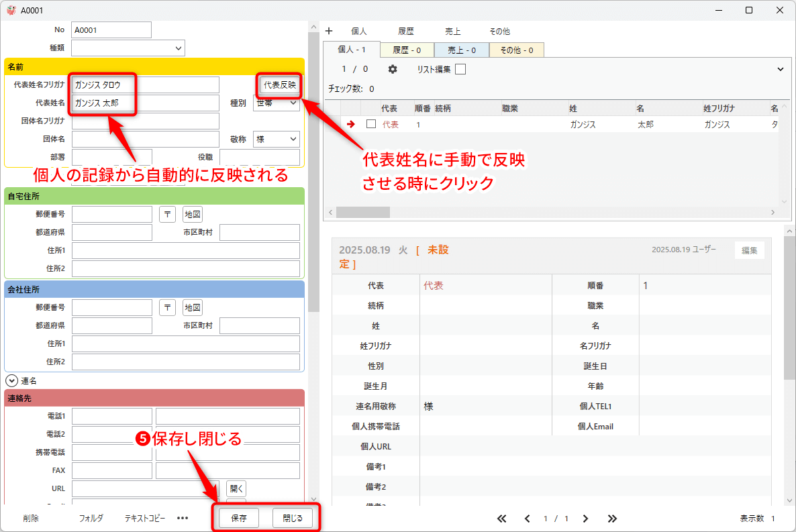The width and height of the screenshot is (796, 532).
Task: Click the 様 value beside 連名用敬称
Action: pos(428,407)
